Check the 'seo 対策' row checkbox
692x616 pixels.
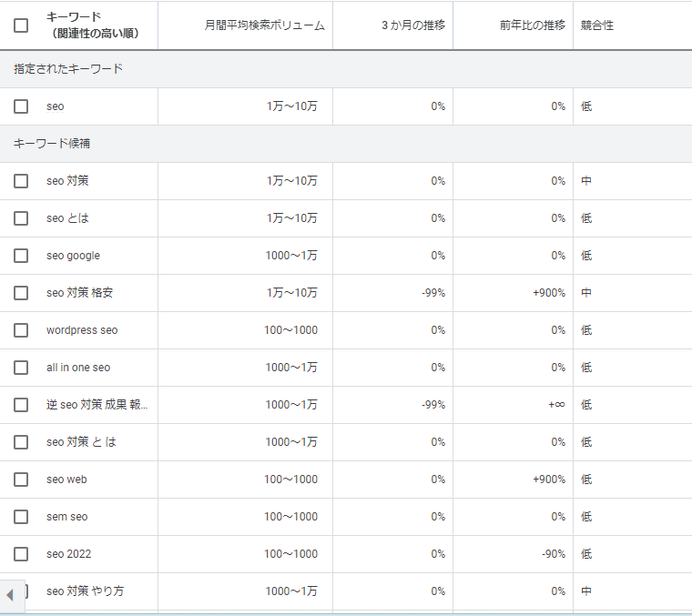21,181
